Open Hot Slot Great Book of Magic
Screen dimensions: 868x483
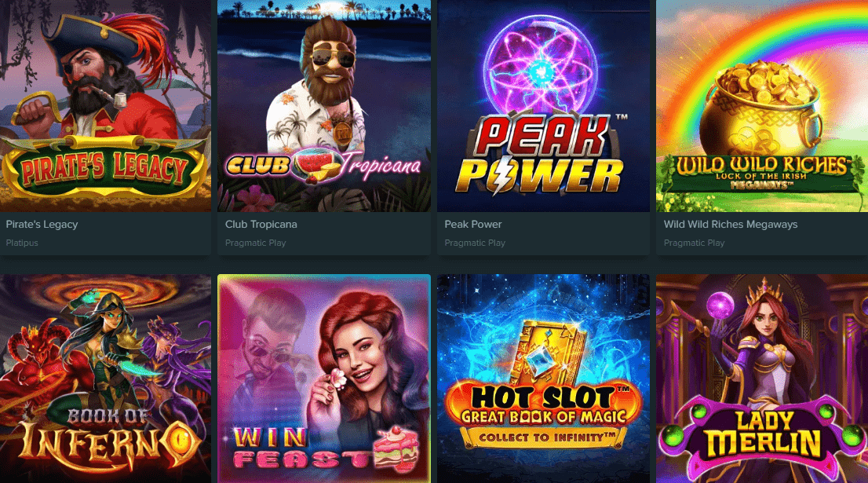[x=543, y=379]
